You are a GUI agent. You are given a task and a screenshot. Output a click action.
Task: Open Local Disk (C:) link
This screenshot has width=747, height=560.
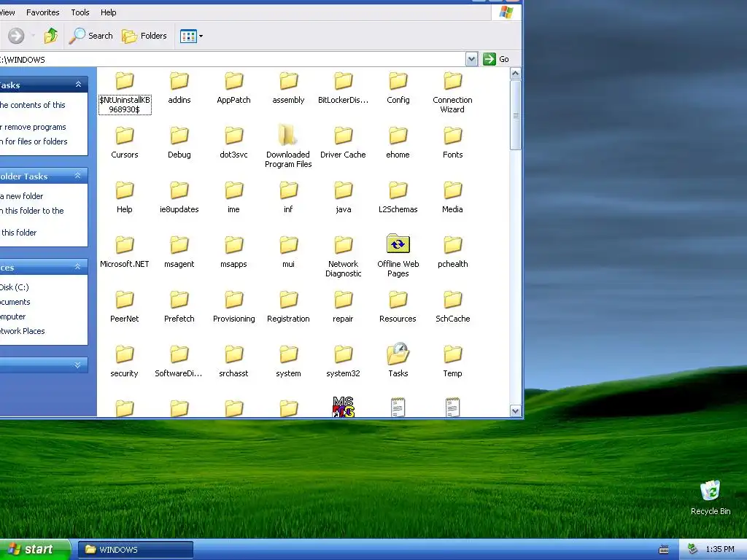[x=15, y=287]
